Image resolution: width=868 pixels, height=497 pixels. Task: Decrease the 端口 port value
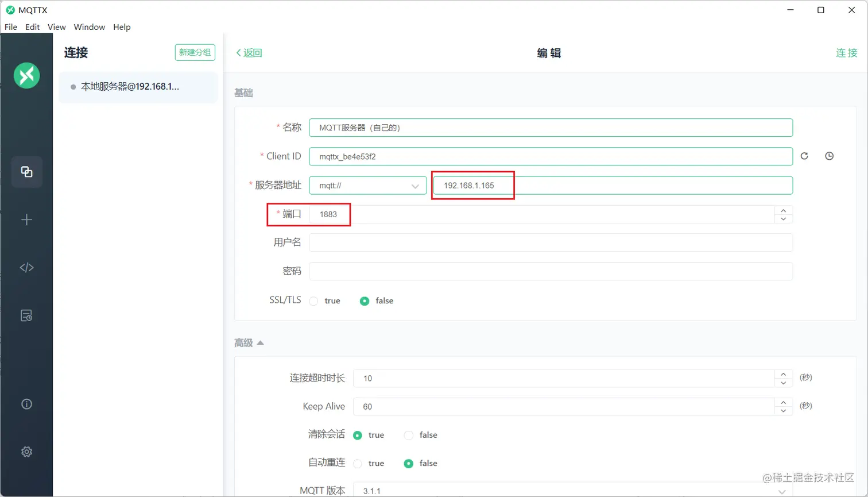[784, 219]
